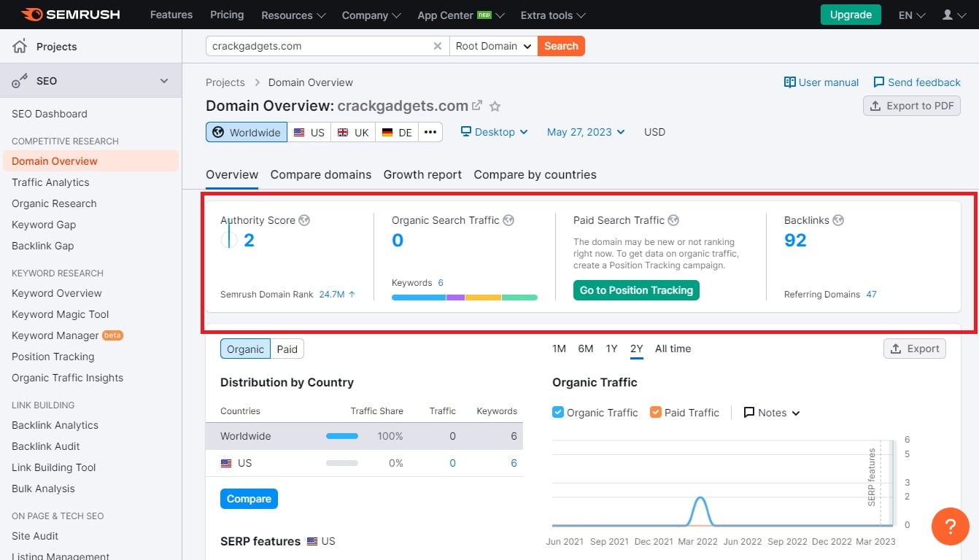Open more countries ellipsis button
The width and height of the screenshot is (979, 560).
pyautogui.click(x=430, y=132)
